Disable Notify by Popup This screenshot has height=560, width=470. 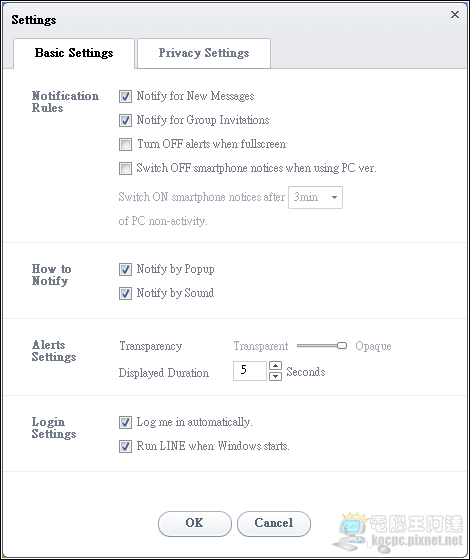pyautogui.click(x=125, y=269)
